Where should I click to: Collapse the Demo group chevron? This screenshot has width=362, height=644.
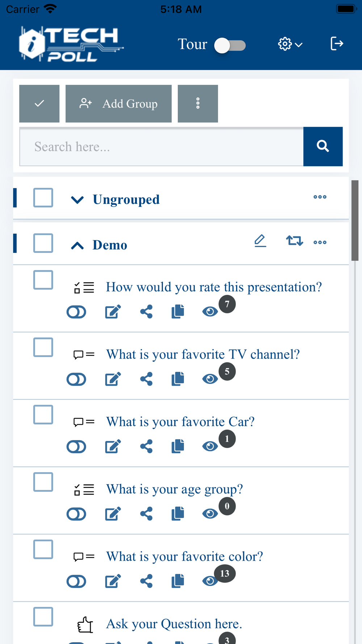pos(77,245)
